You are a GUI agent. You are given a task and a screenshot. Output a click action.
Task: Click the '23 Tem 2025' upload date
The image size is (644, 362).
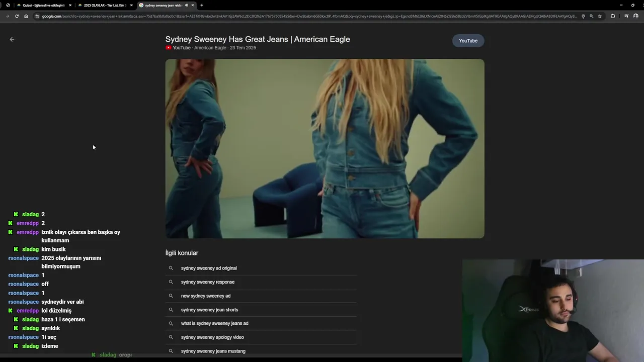(x=243, y=48)
